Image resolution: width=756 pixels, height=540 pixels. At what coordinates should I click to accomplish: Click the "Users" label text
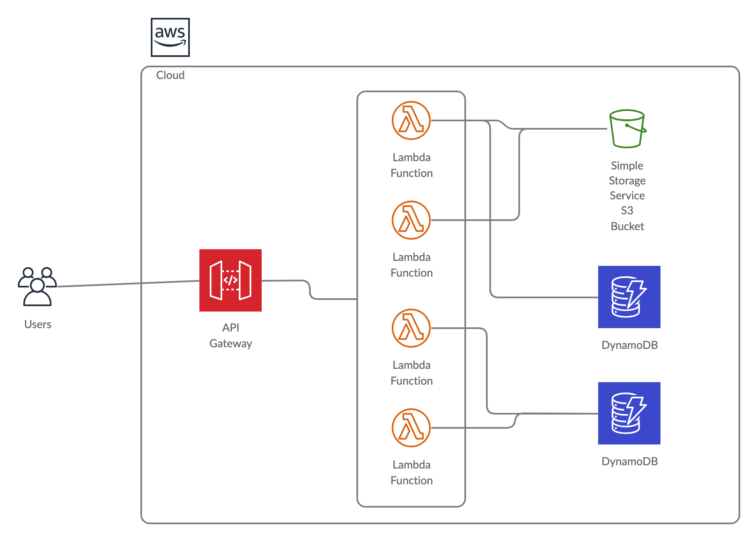[x=38, y=324]
